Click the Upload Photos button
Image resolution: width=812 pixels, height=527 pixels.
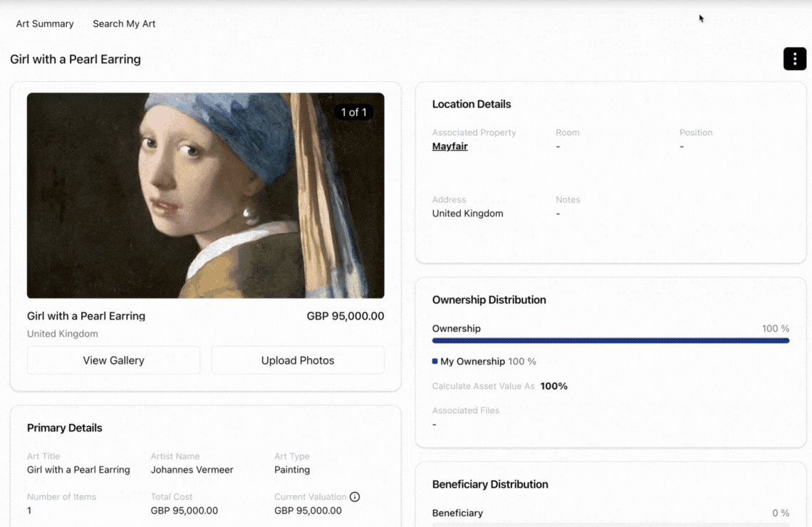point(298,360)
